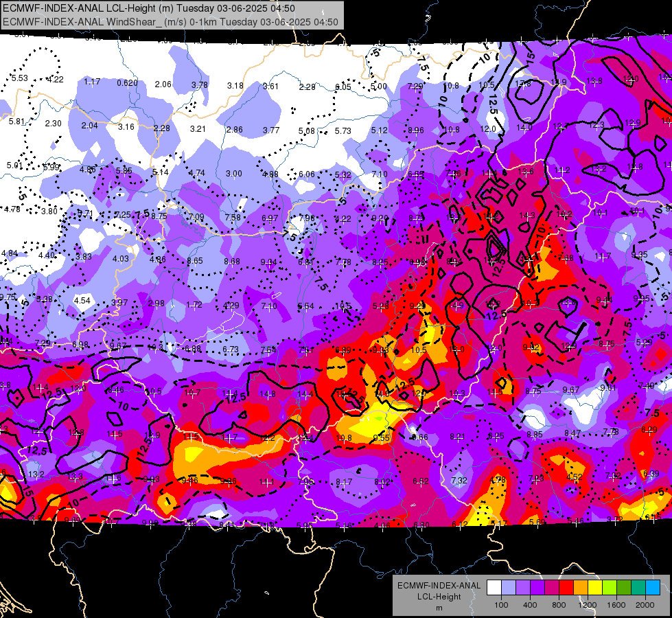Screen dimensions: 672x618
Task: Click the magenta legend swatch
Action: (552, 588)
